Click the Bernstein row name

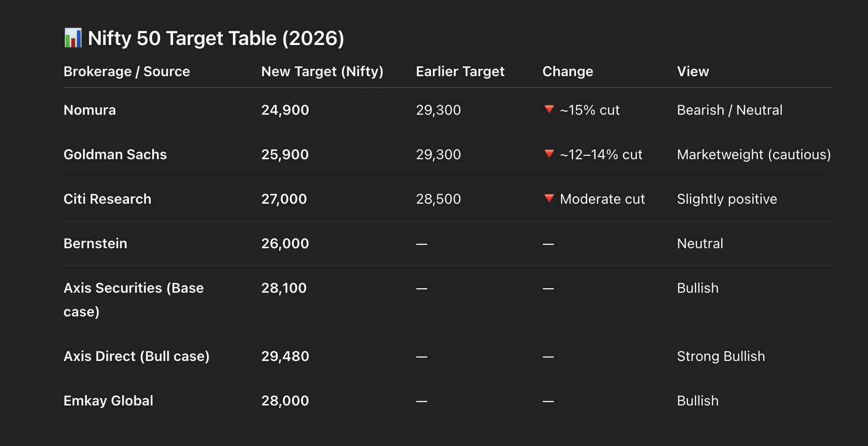(x=95, y=243)
